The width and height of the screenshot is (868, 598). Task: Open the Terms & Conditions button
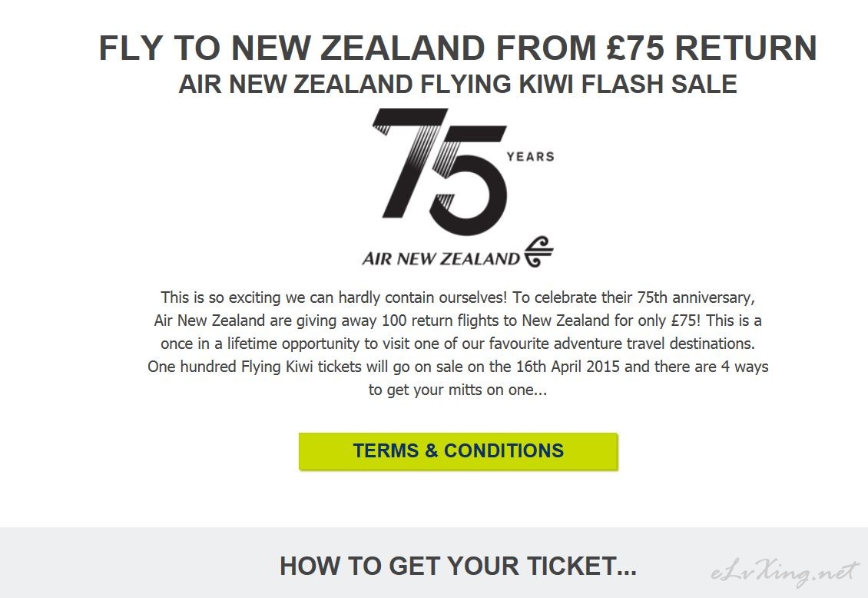tap(458, 451)
